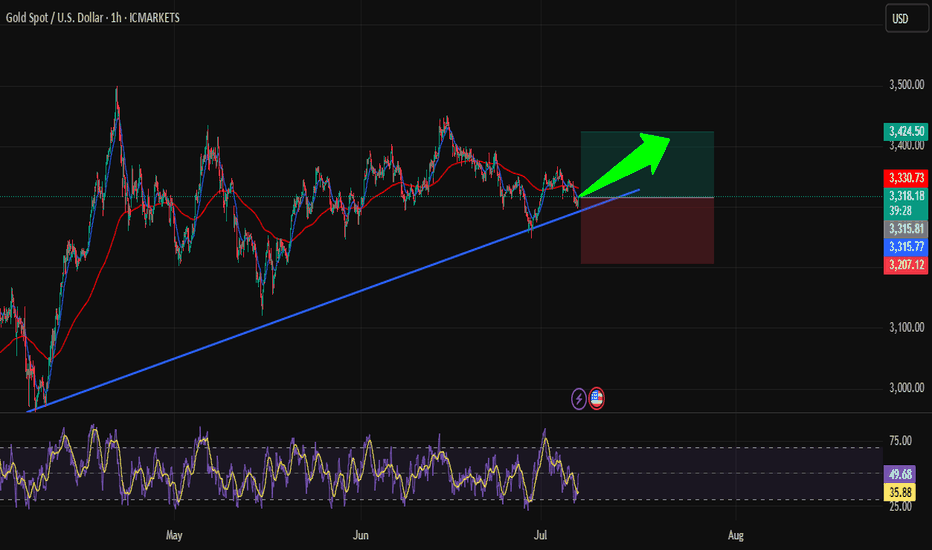Click the Aug date label on time axis

[735, 535]
